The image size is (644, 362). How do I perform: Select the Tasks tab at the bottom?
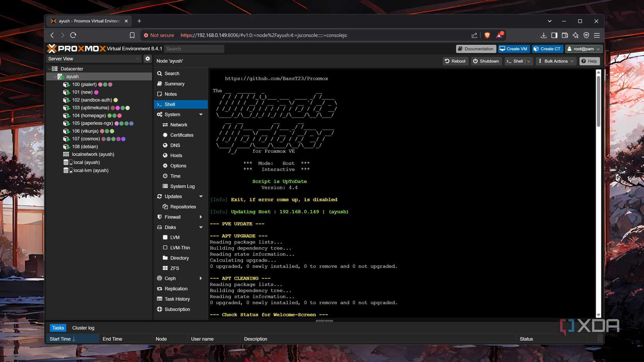[58, 328]
